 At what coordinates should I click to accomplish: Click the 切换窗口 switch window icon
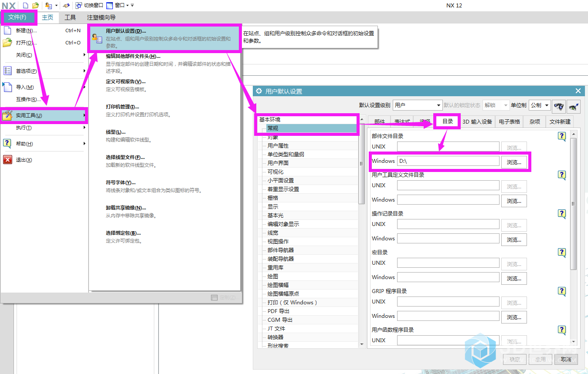tap(78, 5)
